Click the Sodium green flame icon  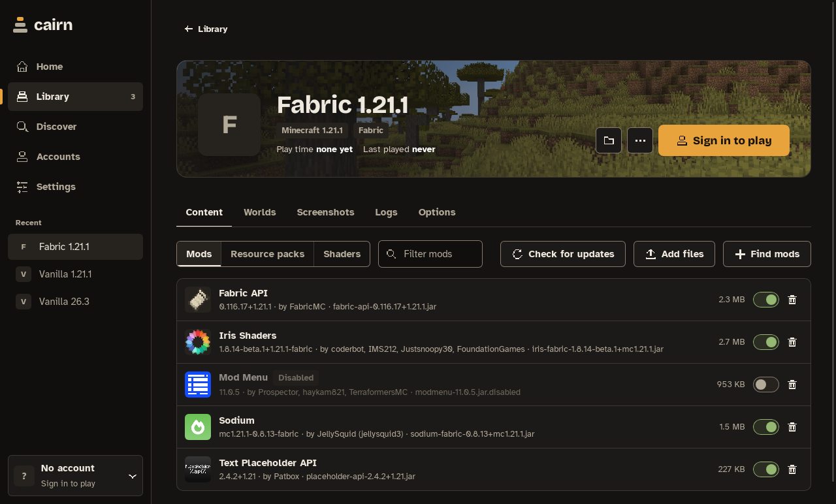click(x=198, y=427)
